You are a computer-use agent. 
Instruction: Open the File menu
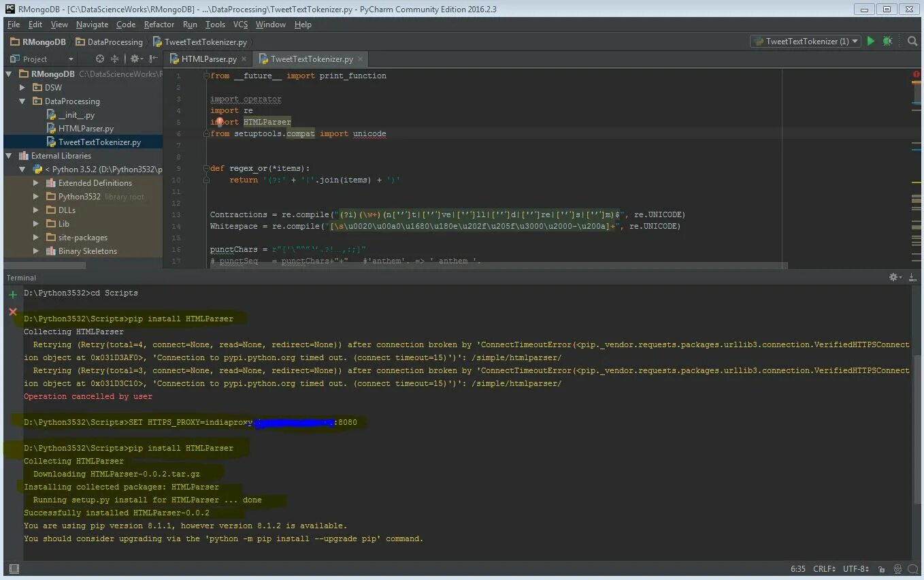[14, 24]
